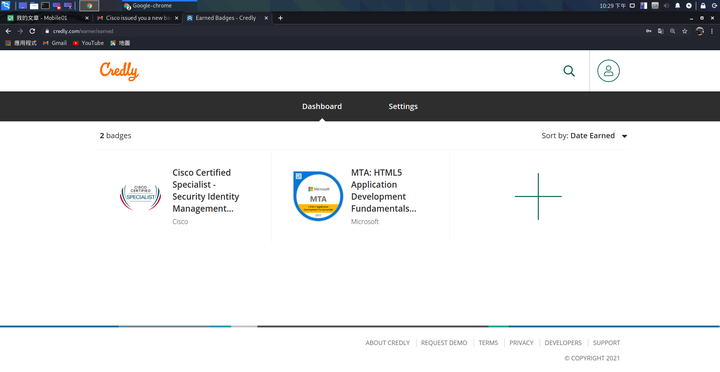This screenshot has width=720, height=372.
Task: Open the Chrome profile avatar
Action: (x=700, y=31)
